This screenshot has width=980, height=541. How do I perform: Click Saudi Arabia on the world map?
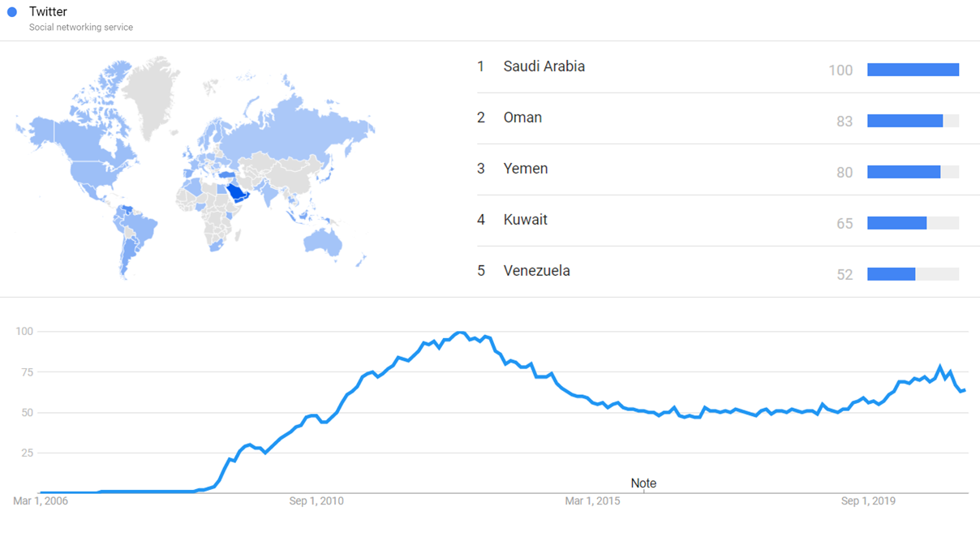pyautogui.click(x=236, y=192)
